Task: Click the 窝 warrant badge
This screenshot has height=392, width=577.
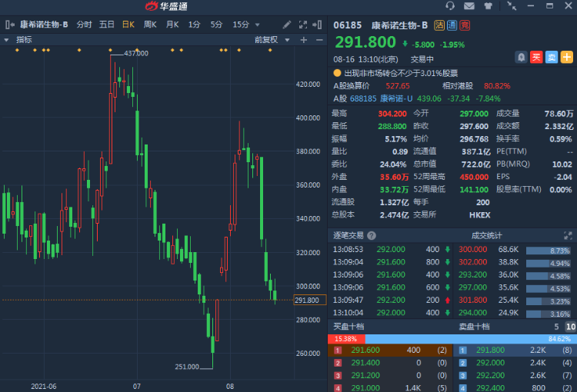Action: pyautogui.click(x=465, y=25)
